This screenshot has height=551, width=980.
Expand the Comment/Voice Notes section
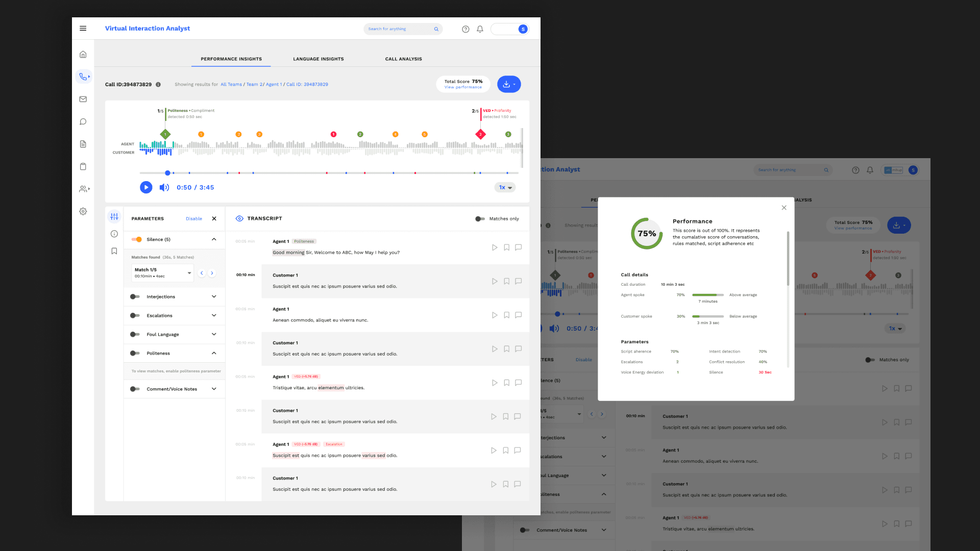pyautogui.click(x=214, y=389)
